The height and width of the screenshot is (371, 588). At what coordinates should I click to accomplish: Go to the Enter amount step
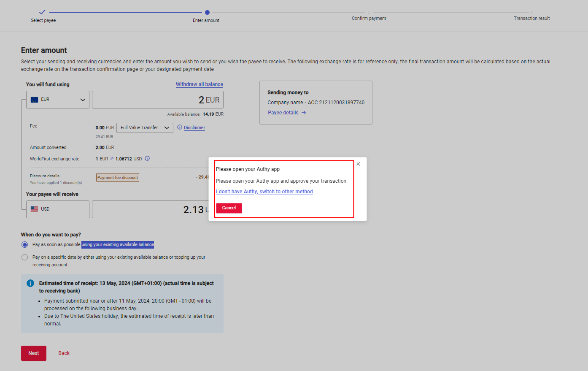pyautogui.click(x=207, y=13)
